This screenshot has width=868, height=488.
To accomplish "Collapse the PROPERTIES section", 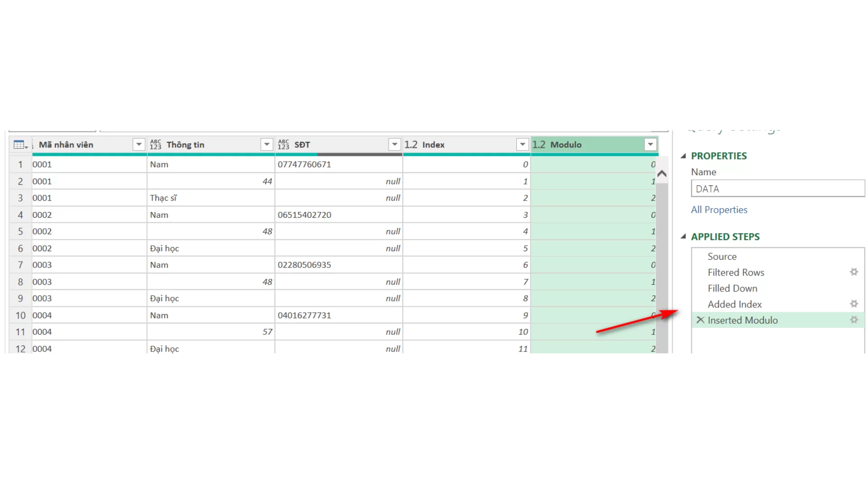I will (x=684, y=155).
